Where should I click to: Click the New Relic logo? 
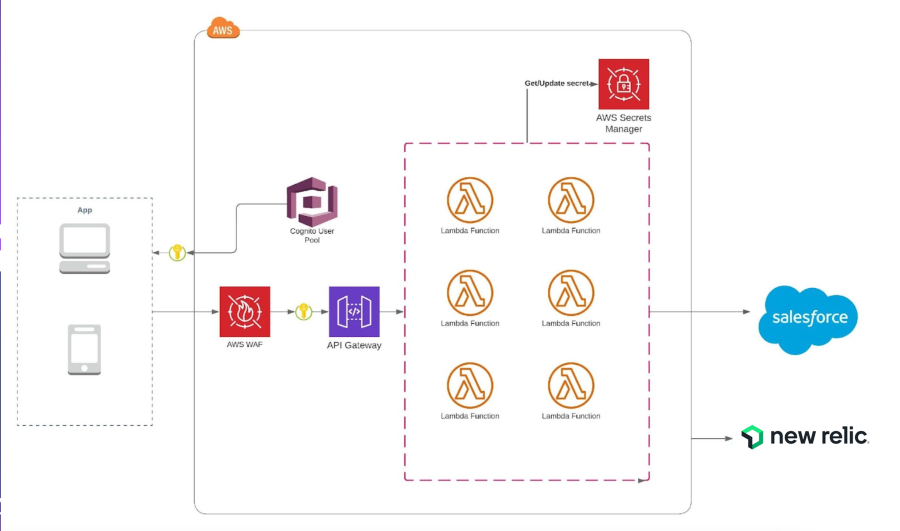coord(805,437)
